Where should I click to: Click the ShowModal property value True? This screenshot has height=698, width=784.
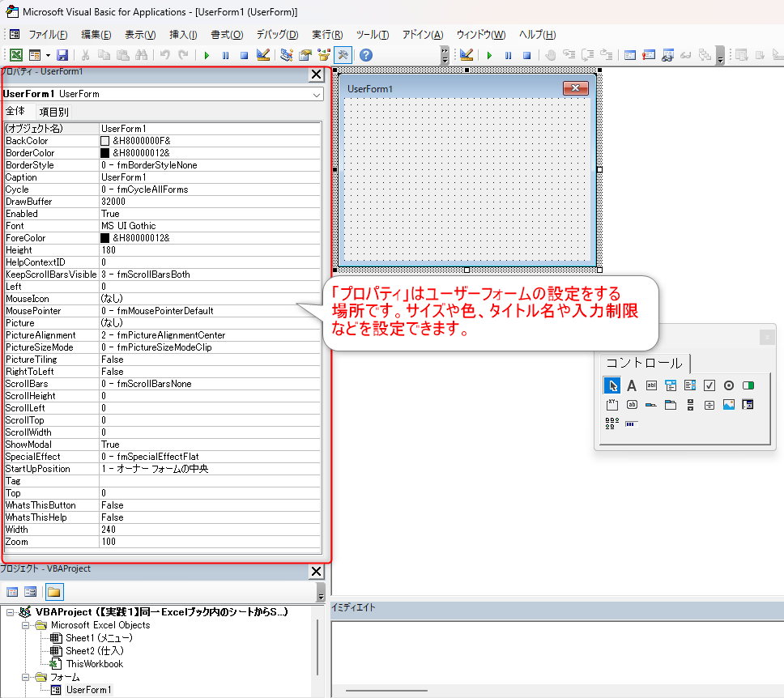coord(210,445)
